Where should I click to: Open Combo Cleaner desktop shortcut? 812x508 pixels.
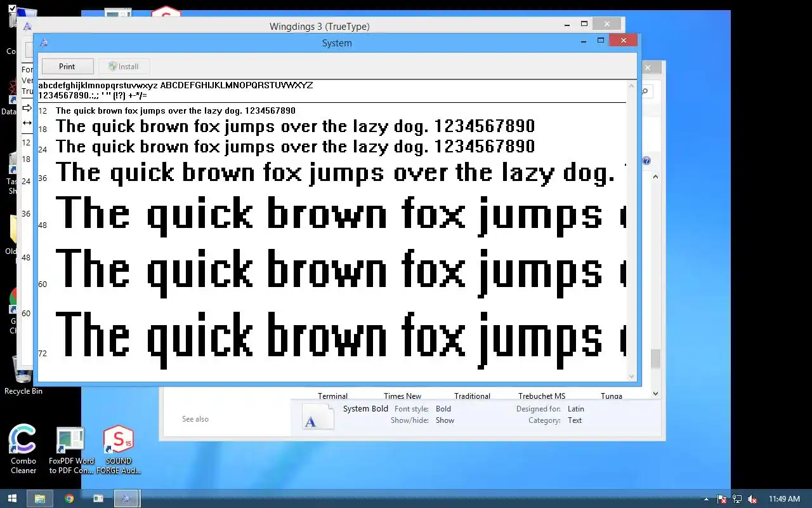[x=23, y=450]
